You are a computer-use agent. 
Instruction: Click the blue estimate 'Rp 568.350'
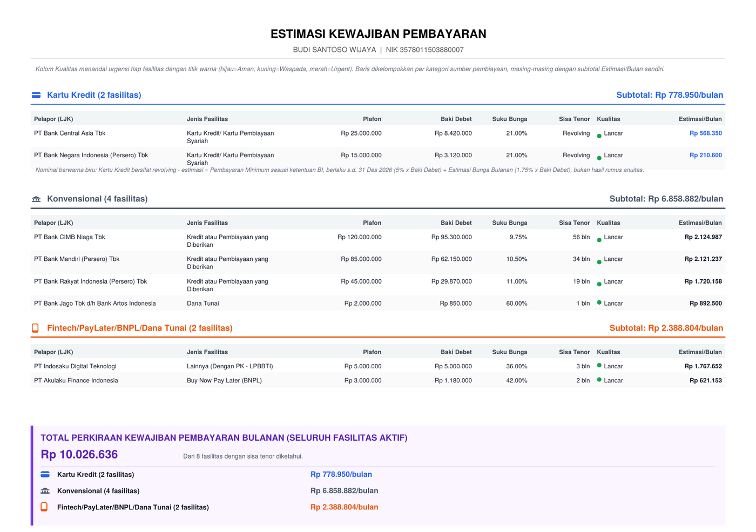[706, 133]
